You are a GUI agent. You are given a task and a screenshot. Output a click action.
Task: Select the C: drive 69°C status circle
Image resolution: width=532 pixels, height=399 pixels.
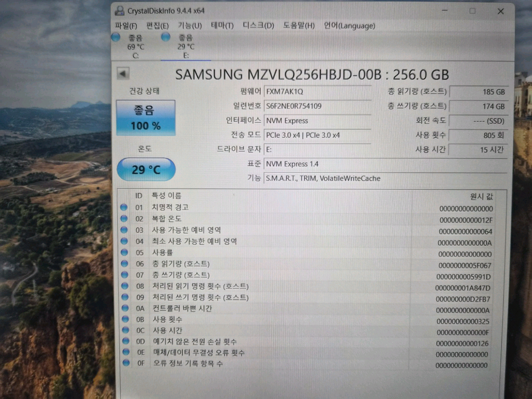(116, 37)
